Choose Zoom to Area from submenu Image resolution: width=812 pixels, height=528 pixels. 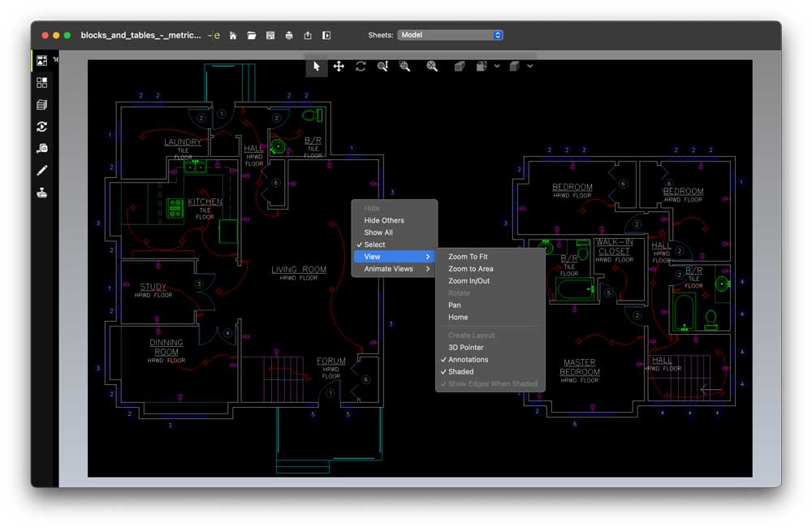pos(470,269)
